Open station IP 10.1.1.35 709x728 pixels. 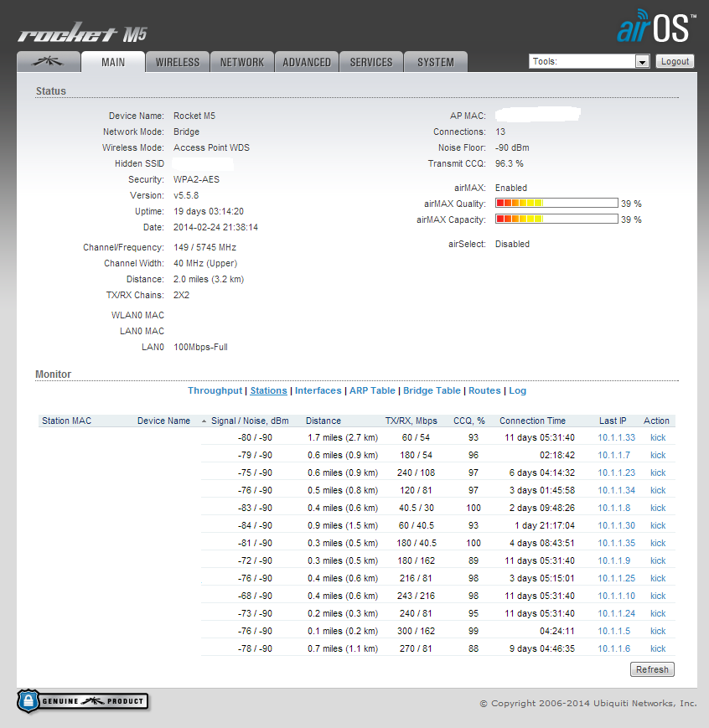[x=616, y=543]
